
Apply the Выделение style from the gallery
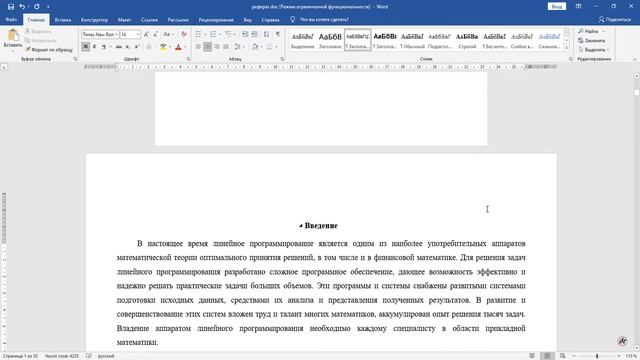[x=302, y=40]
